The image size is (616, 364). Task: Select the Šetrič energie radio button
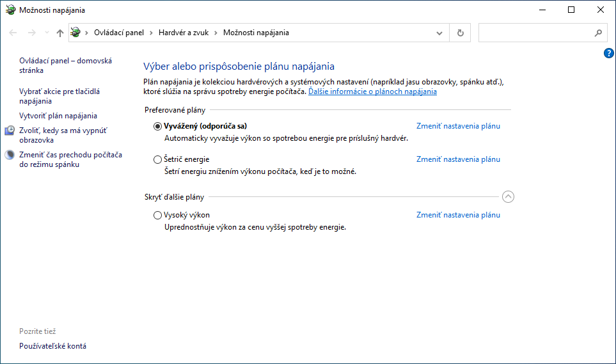[x=158, y=160]
